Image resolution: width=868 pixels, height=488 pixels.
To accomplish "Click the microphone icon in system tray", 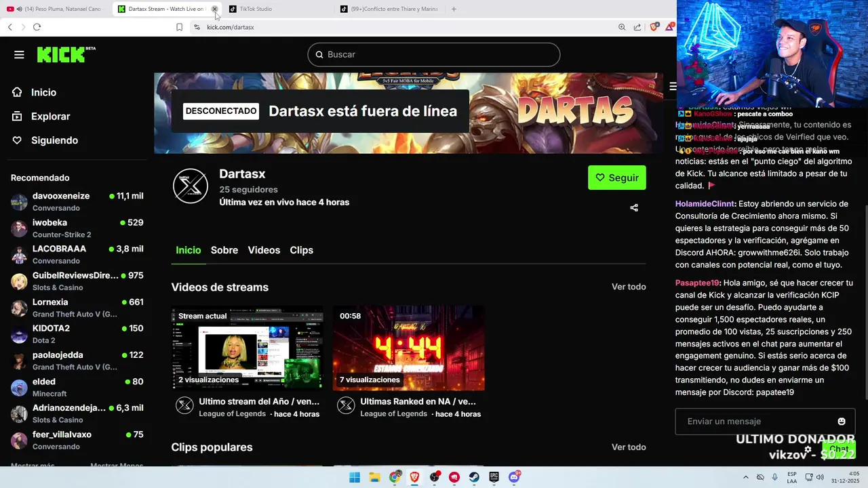I will [x=775, y=477].
